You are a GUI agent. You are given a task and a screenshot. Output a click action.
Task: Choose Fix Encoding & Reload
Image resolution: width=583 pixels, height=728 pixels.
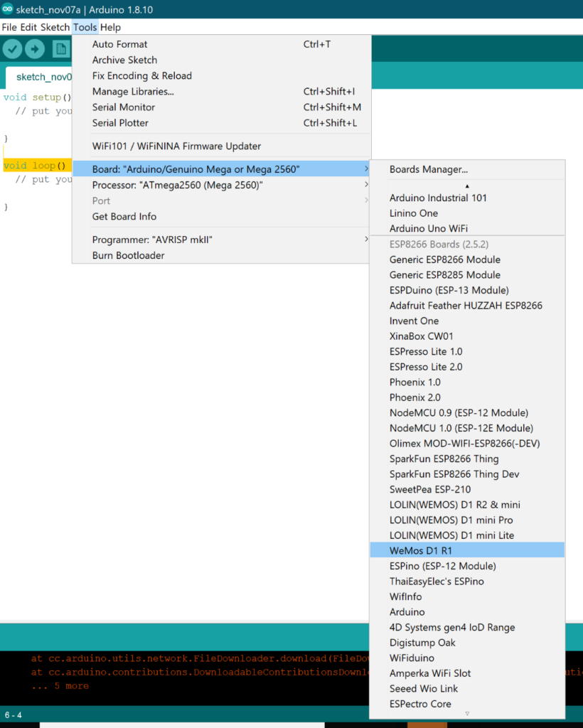222,75
